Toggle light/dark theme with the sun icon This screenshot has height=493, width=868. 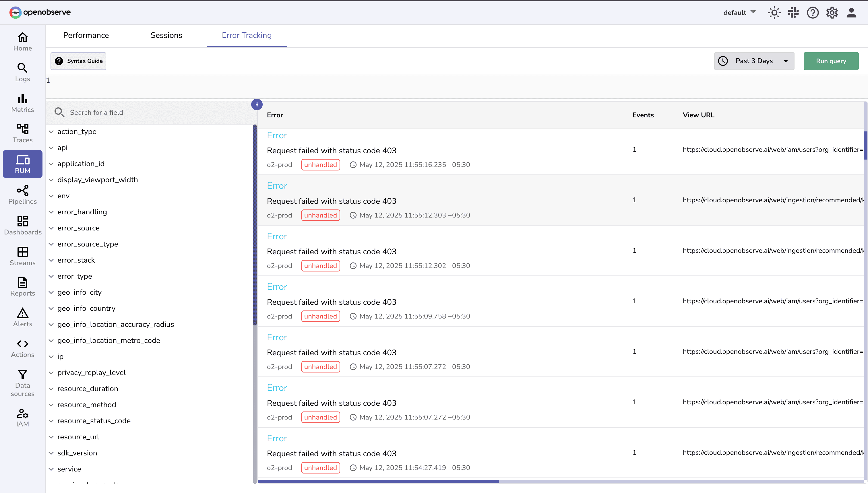[x=774, y=13]
